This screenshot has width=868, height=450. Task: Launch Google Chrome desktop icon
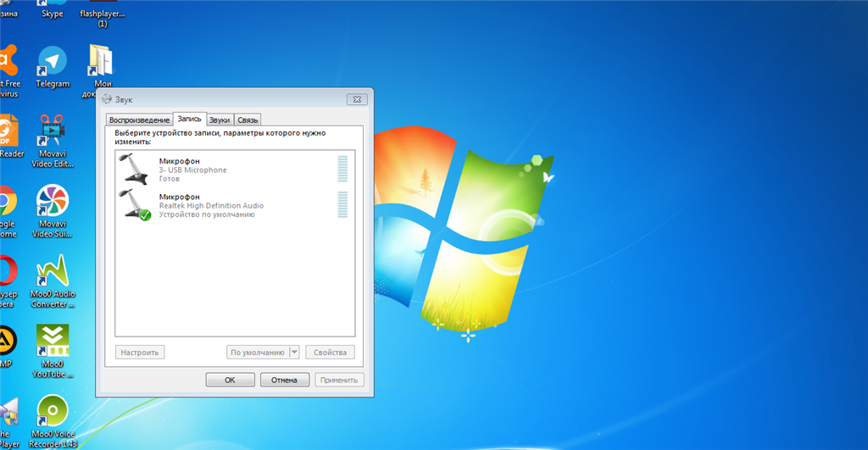[x=8, y=211]
